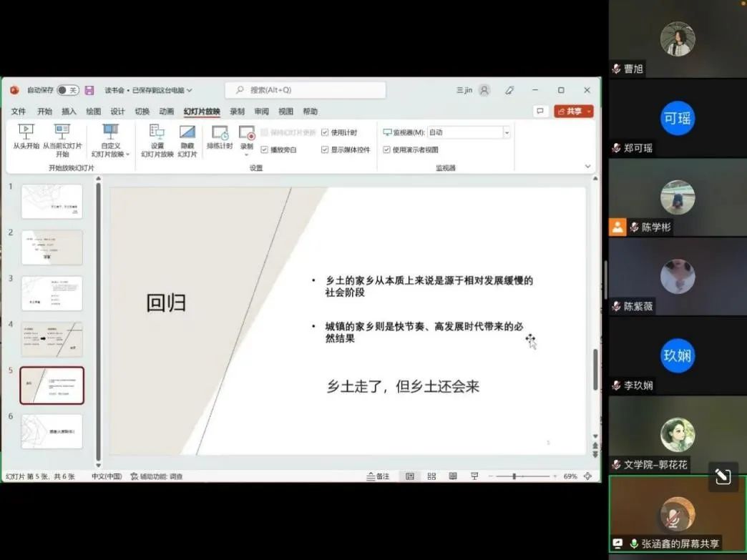747x560 pixels.
Task: Toggle Play Narrations (播放旁白) checkbox
Action: coord(264,149)
